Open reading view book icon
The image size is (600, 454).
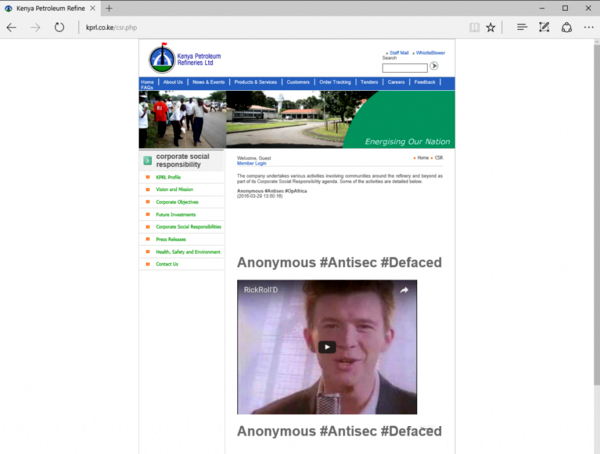tap(474, 28)
